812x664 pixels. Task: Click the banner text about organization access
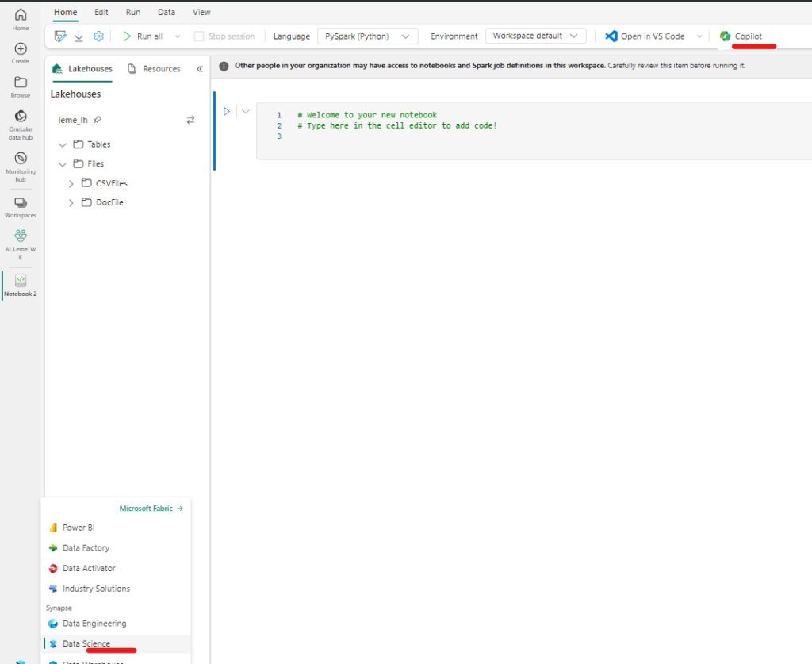[490, 66]
